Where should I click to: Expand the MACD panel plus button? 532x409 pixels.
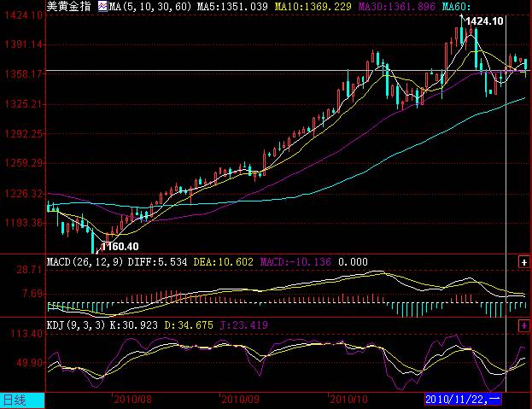[x=524, y=262]
